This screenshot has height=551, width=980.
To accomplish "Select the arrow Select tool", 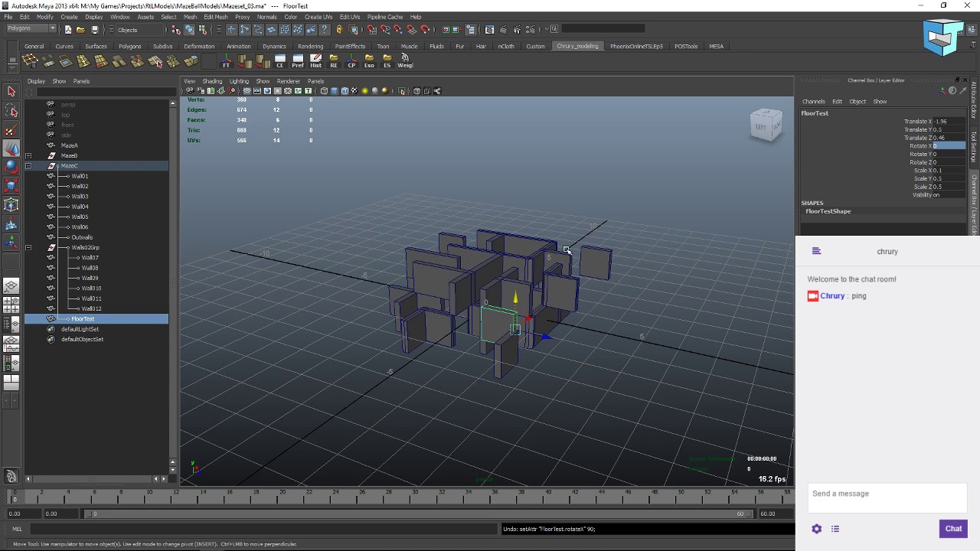I will click(x=11, y=92).
